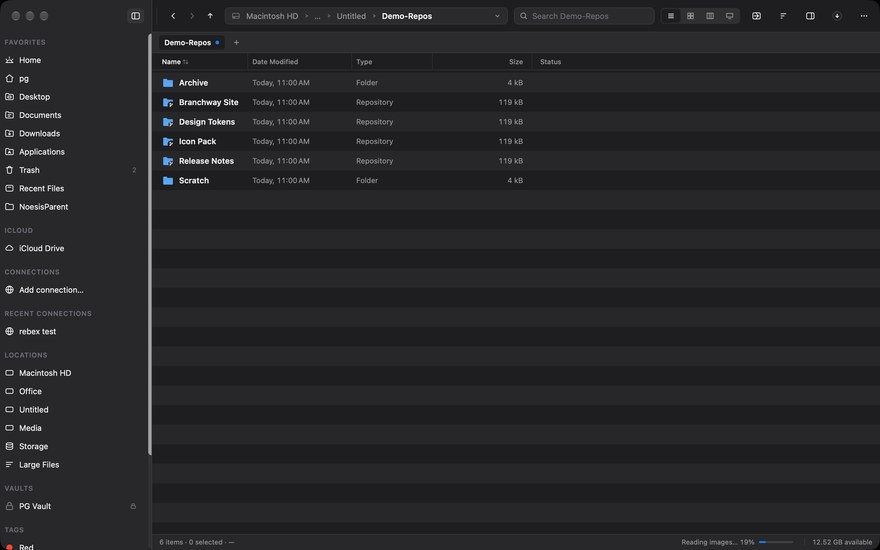Expand the collapsed path ellipsis
This screenshot has height=550, width=880.
click(x=317, y=16)
